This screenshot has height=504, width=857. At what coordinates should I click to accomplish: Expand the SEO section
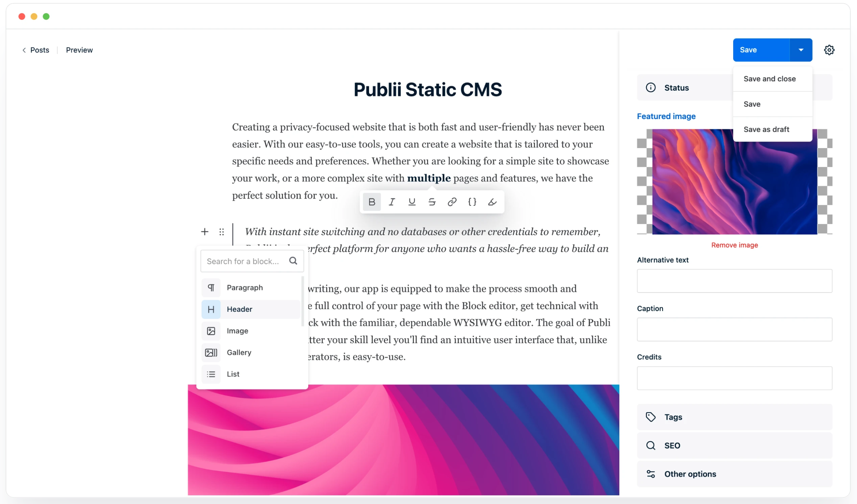[735, 445]
